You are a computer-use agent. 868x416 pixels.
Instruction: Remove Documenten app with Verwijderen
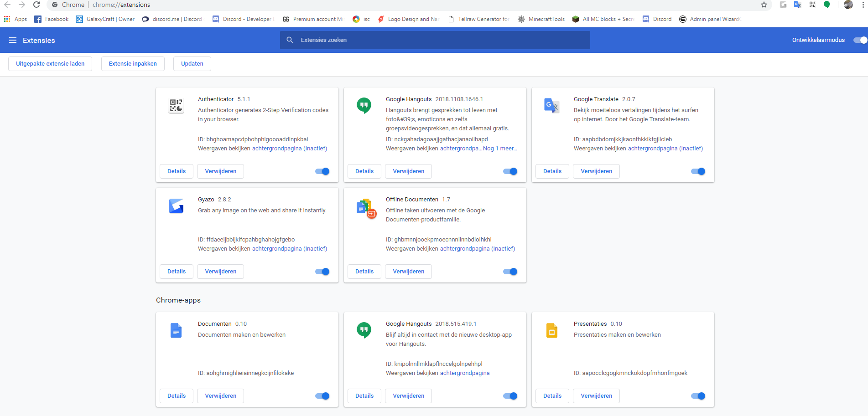tap(221, 396)
